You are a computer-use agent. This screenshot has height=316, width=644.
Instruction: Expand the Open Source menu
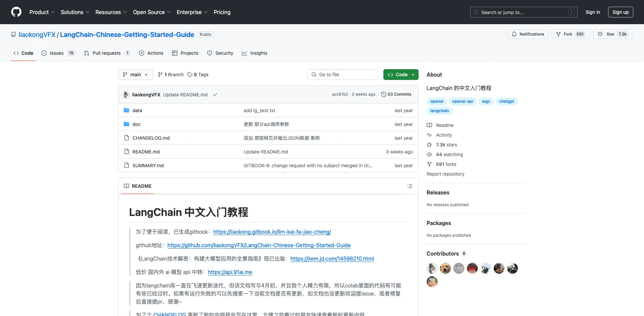point(152,12)
